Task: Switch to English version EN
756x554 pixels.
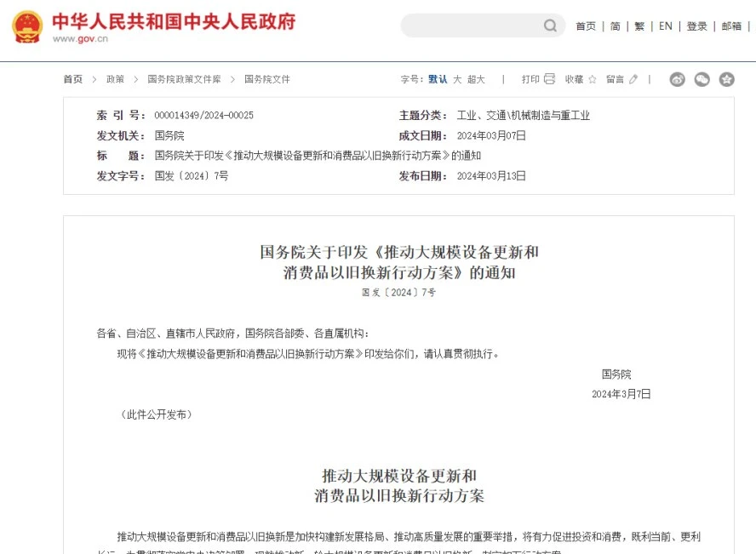Action: (x=666, y=26)
